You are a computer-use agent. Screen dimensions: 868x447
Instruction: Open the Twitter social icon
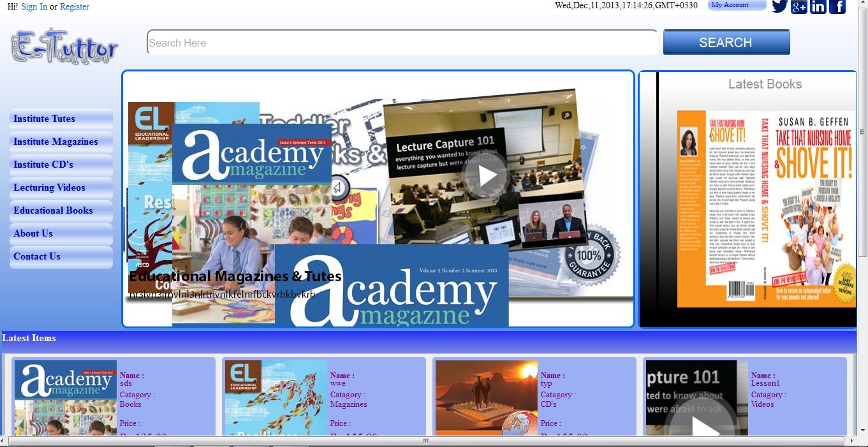coord(779,6)
